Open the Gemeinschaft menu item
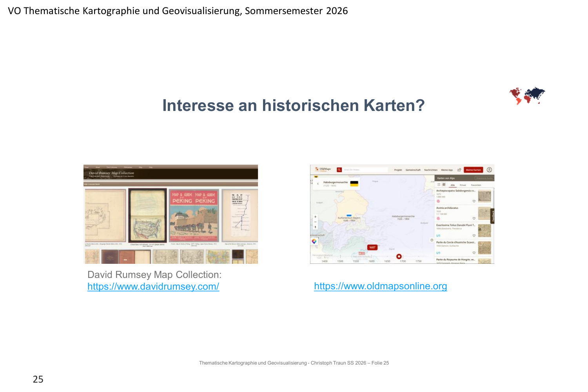 tap(413, 170)
